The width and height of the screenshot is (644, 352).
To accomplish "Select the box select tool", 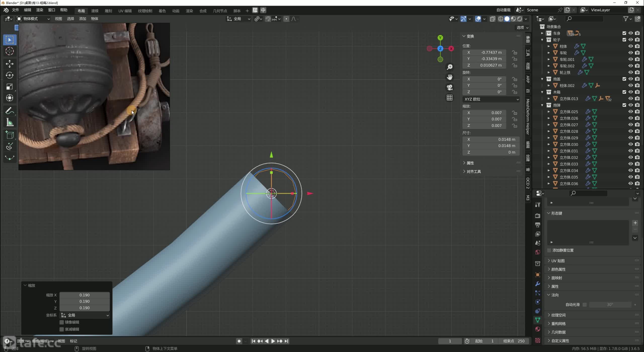I will [10, 40].
